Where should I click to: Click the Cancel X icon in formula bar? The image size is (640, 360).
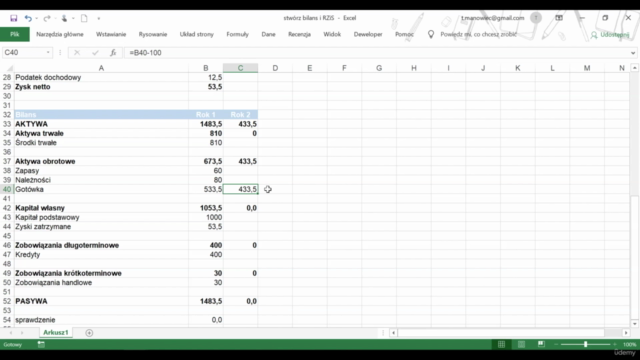[77, 53]
